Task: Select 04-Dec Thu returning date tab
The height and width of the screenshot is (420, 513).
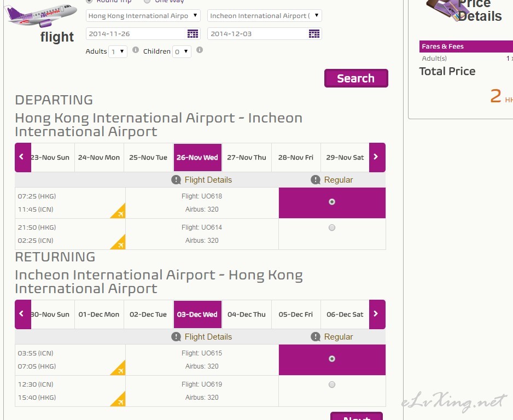Action: [x=247, y=314]
